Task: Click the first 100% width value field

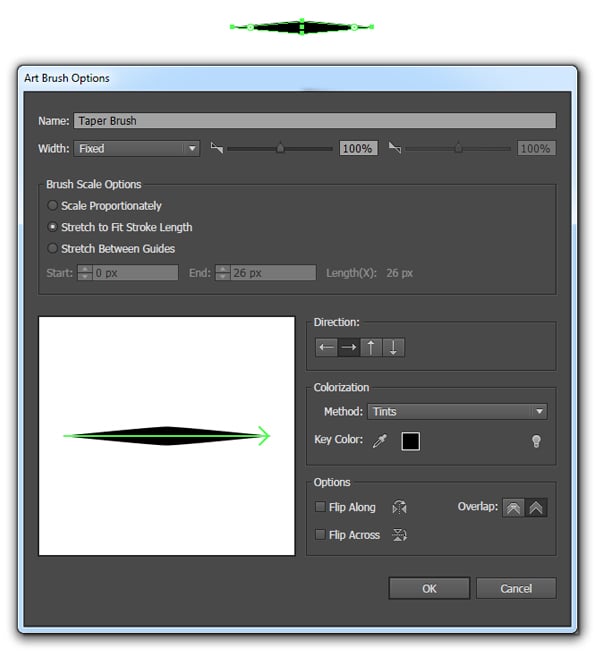Action: (358, 148)
